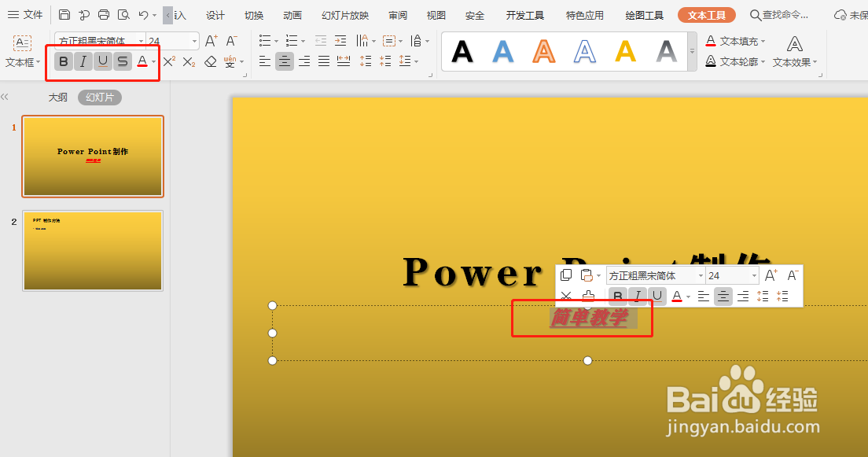The height and width of the screenshot is (457, 868).
Task: Click the Decrease Indent icon
Action: coord(321,40)
